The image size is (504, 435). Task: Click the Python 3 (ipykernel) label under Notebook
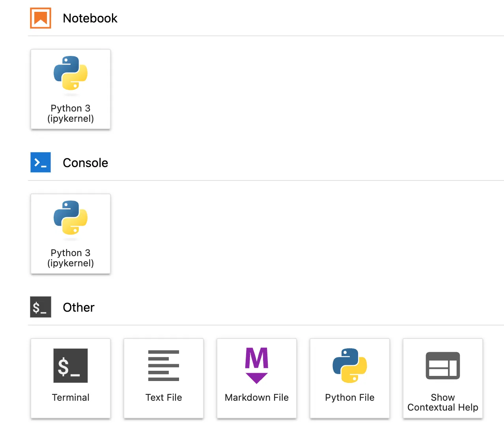(x=71, y=113)
